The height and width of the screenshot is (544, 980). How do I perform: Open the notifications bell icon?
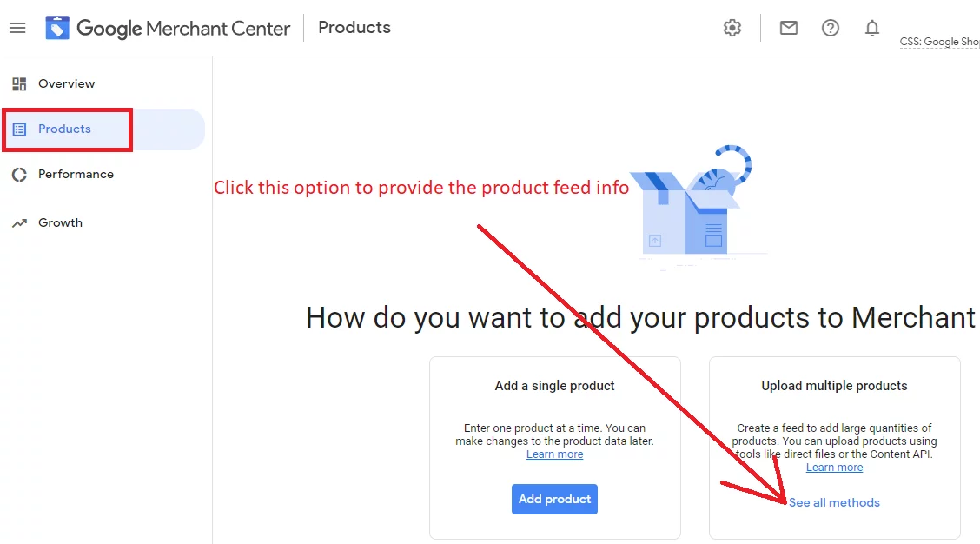coord(872,28)
